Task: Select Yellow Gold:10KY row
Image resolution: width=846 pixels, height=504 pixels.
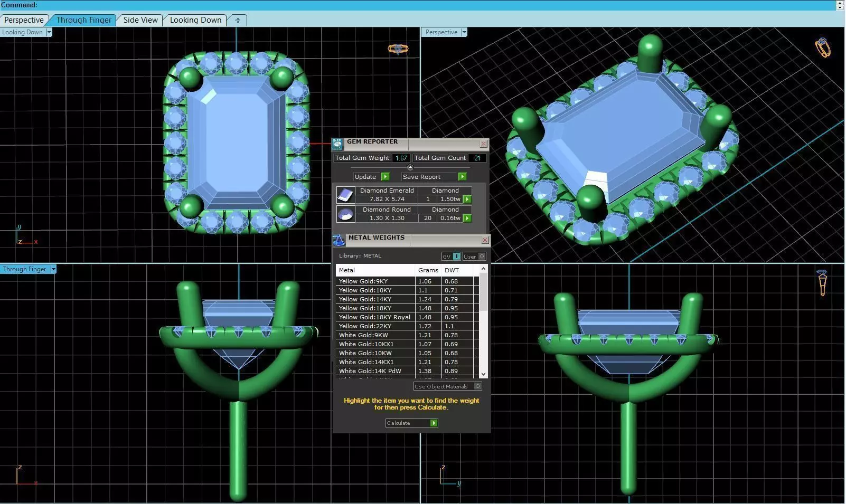Action: [x=407, y=290]
